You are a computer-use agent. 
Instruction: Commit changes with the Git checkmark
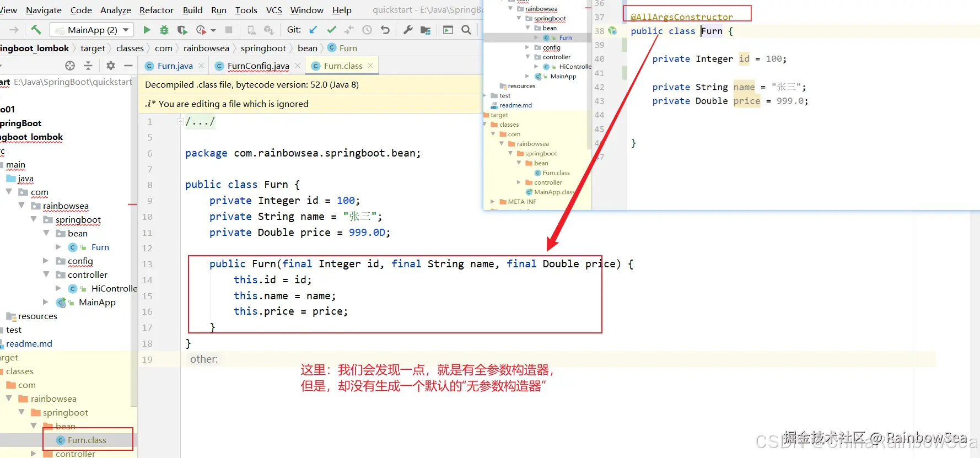[331, 30]
